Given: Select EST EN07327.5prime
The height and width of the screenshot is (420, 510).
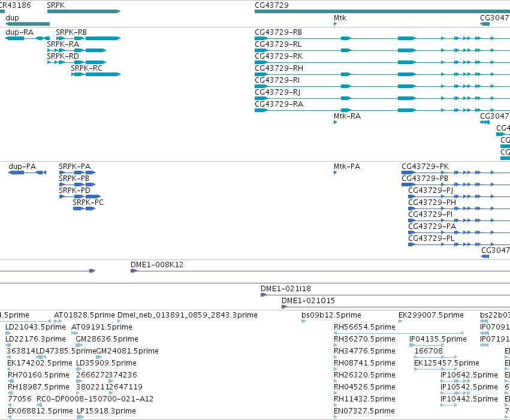Looking at the screenshot, I should tap(364, 411).
